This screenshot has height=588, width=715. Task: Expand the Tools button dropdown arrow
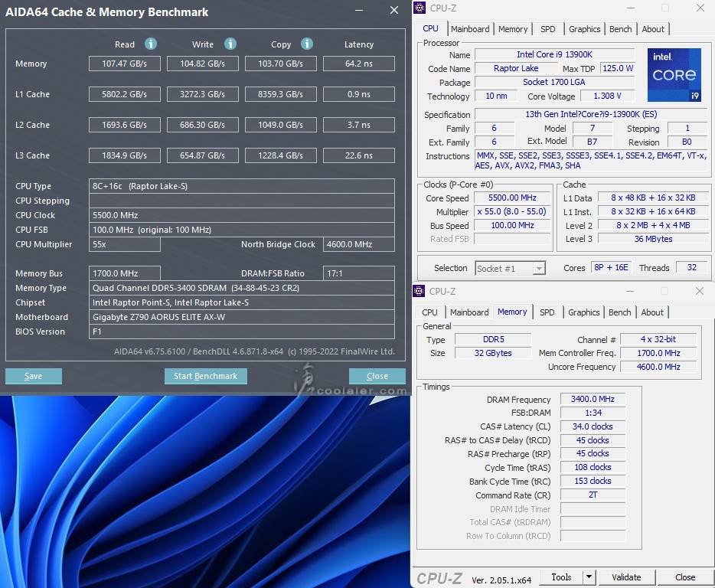(589, 577)
